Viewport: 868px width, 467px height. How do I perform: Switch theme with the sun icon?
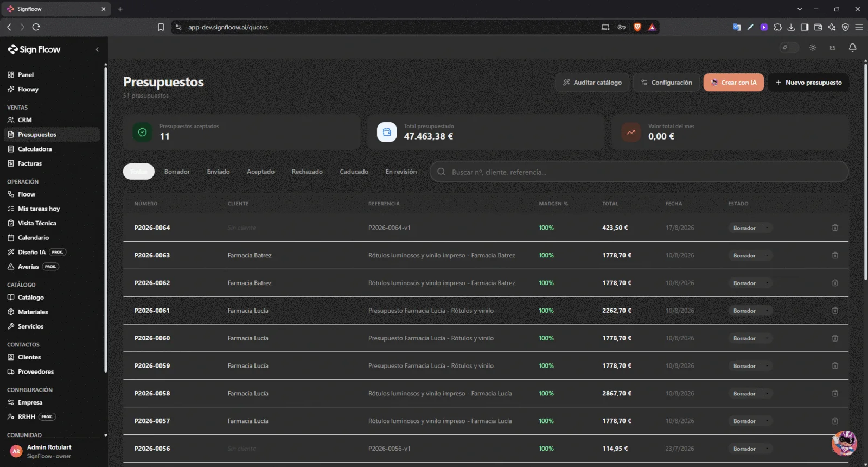click(x=813, y=48)
